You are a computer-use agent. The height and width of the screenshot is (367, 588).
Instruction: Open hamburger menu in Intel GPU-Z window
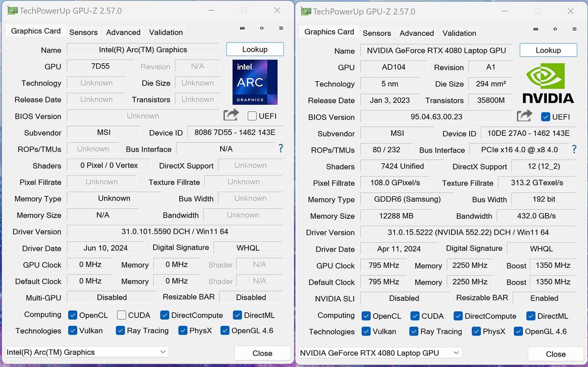281,28
